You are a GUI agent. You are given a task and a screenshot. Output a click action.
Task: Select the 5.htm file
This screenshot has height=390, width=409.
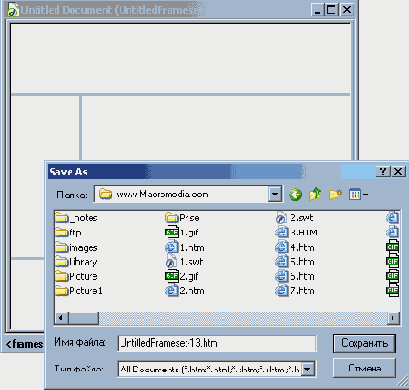coord(295,262)
